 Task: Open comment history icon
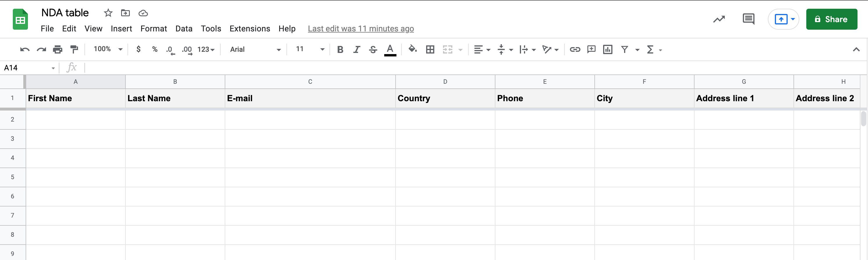click(x=748, y=19)
